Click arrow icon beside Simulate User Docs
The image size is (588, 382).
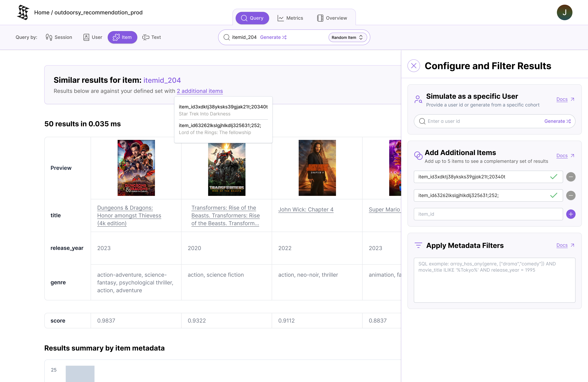(572, 99)
